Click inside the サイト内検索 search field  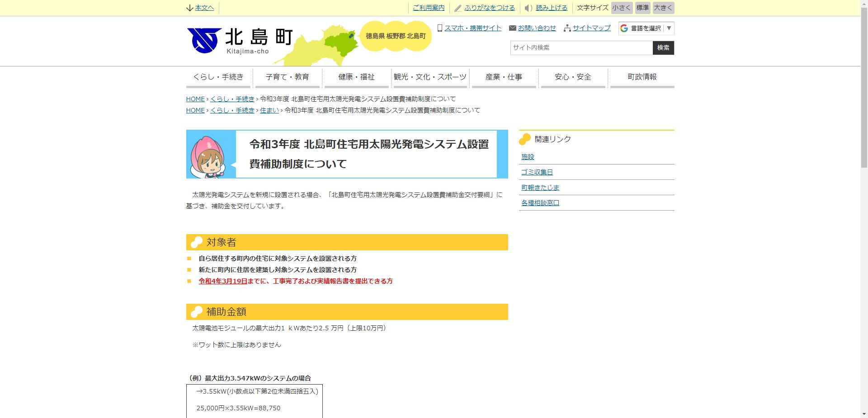pos(579,47)
